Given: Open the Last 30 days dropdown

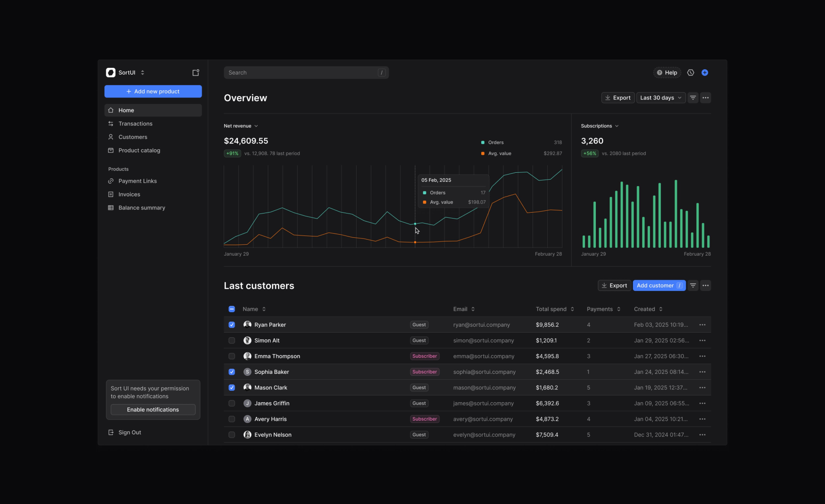Looking at the screenshot, I should tap(661, 98).
